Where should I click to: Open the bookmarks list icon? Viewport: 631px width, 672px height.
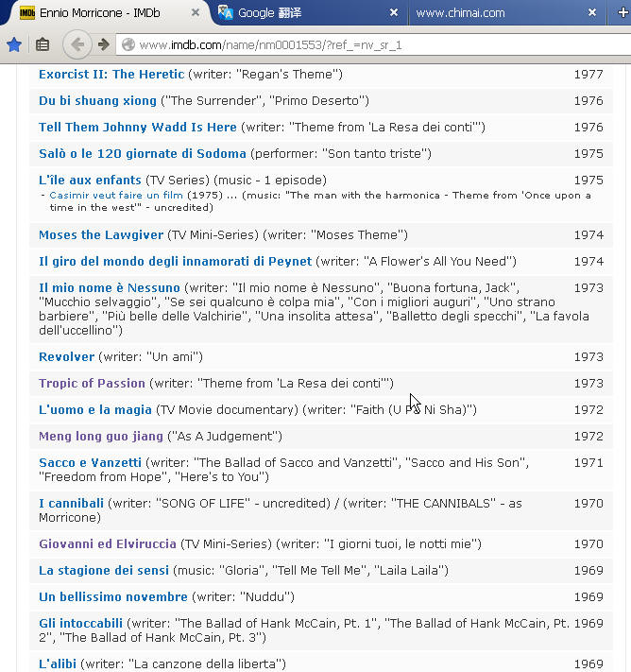[43, 44]
